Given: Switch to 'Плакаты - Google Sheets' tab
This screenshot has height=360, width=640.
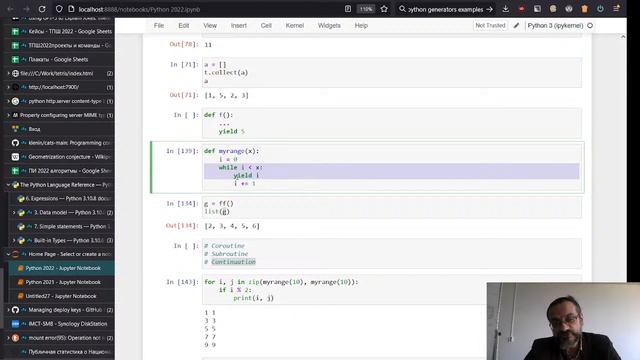Looking at the screenshot, I should click(x=60, y=59).
